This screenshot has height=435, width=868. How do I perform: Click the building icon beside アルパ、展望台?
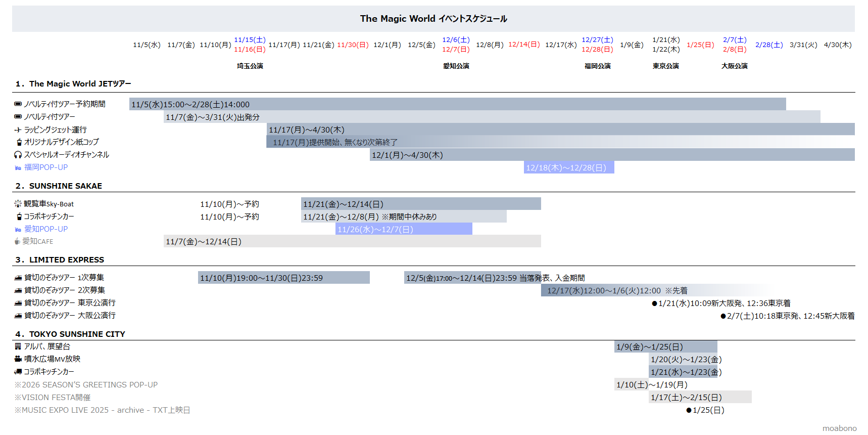tap(18, 346)
